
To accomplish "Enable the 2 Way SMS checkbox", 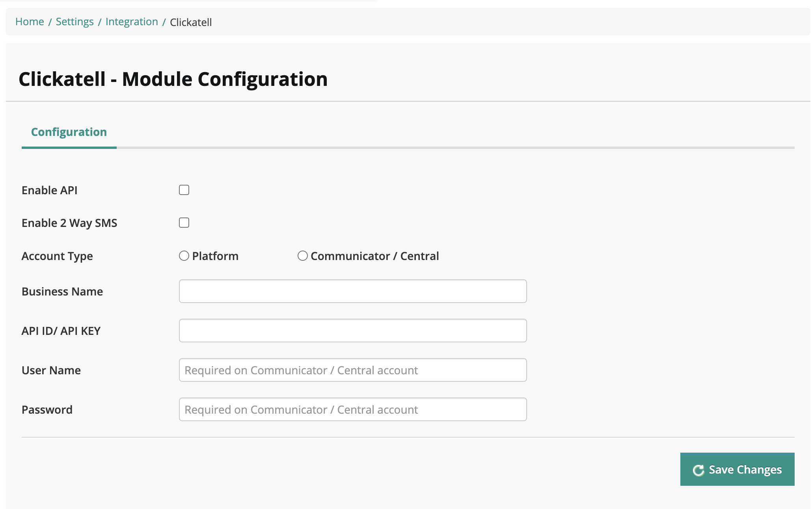I will 184,223.
